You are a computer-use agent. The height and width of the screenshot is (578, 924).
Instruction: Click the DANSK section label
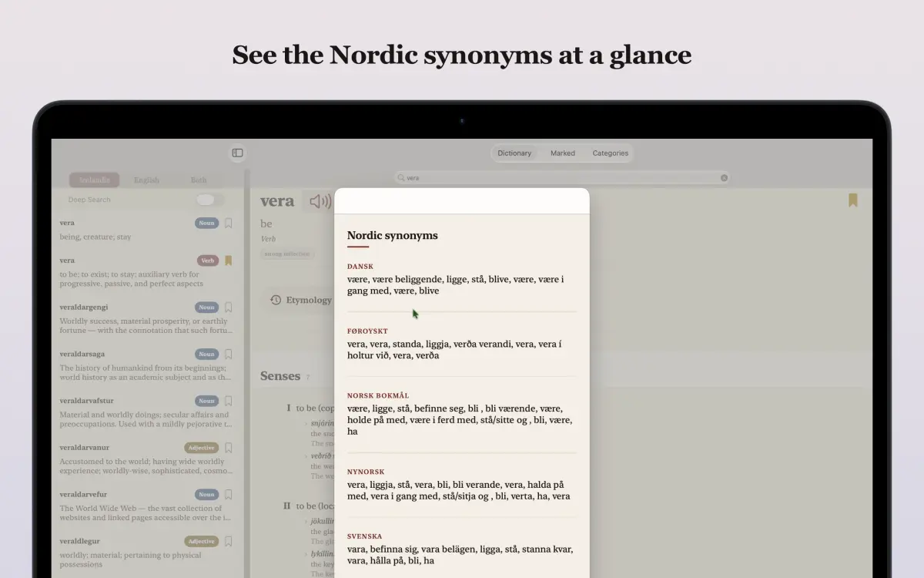click(360, 267)
